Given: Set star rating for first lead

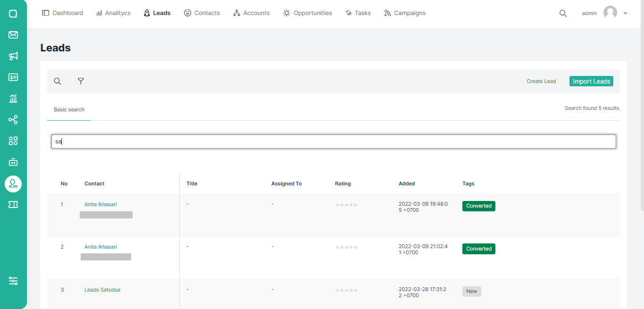Looking at the screenshot, I should point(346,205).
